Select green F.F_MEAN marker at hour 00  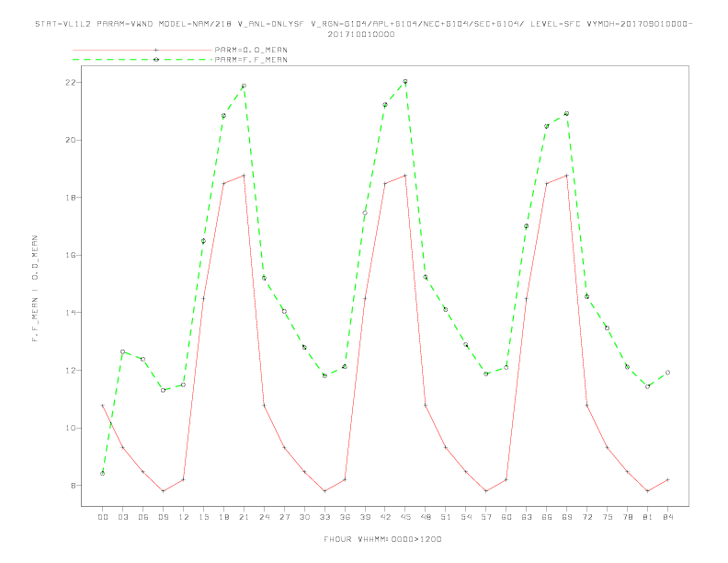(x=103, y=474)
